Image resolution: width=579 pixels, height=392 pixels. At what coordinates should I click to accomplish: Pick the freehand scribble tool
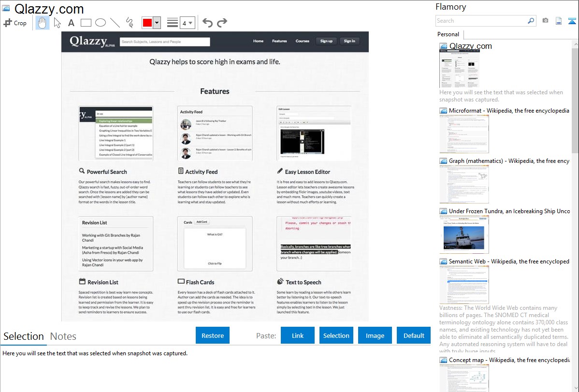(130, 23)
